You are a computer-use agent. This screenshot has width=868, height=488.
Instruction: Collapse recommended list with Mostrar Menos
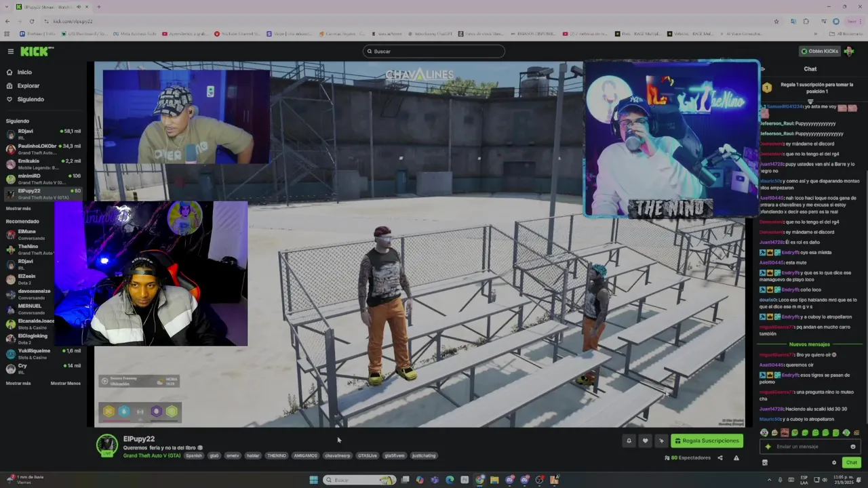click(66, 383)
